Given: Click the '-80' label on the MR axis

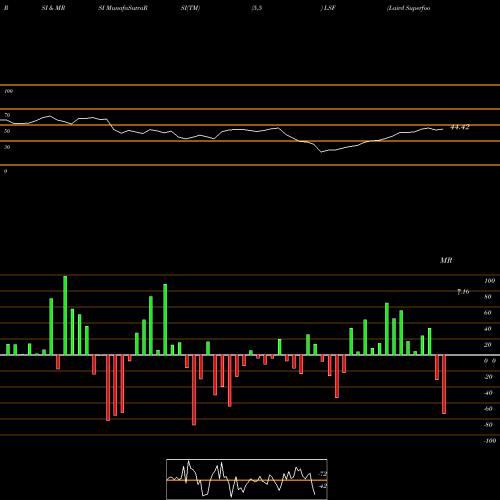Looking at the screenshot, I should [488, 425].
